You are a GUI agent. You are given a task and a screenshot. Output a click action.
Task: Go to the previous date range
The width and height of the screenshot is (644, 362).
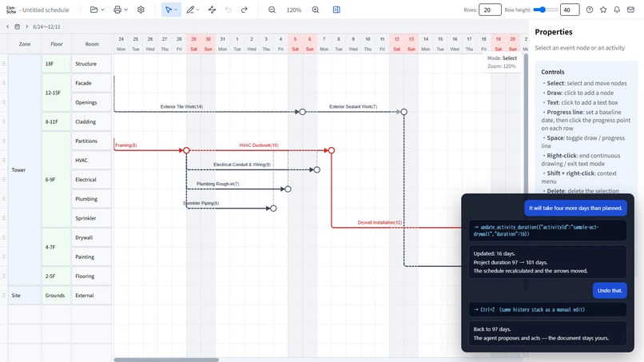pyautogui.click(x=7, y=26)
